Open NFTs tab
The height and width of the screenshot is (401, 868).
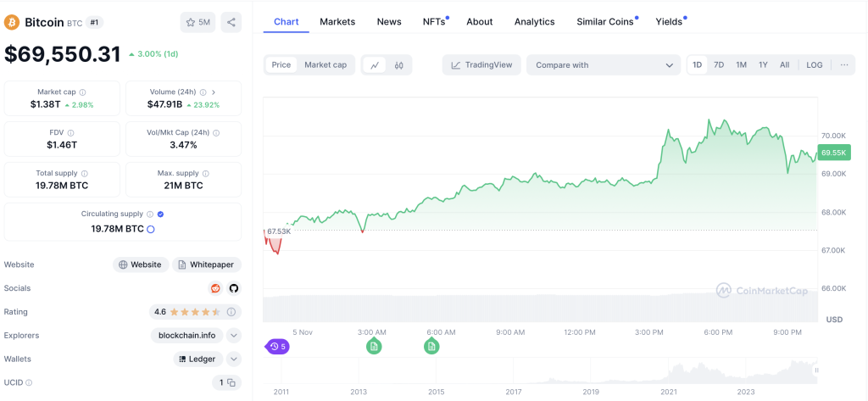click(x=436, y=21)
